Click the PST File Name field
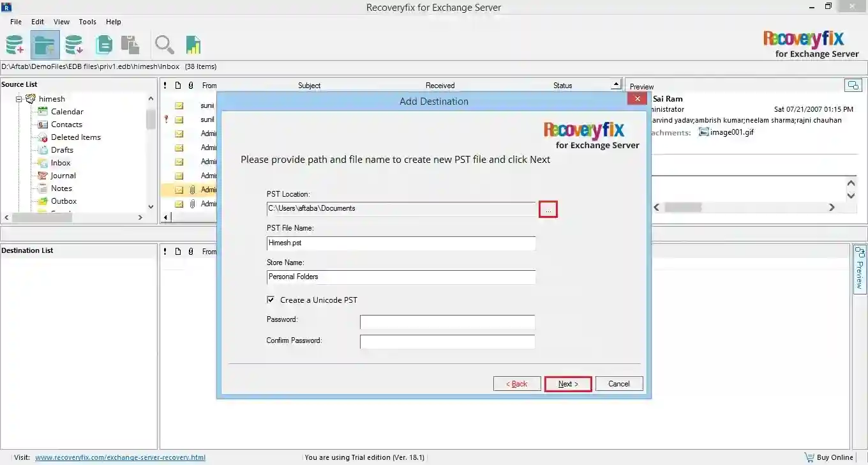The height and width of the screenshot is (465, 868). 401,243
